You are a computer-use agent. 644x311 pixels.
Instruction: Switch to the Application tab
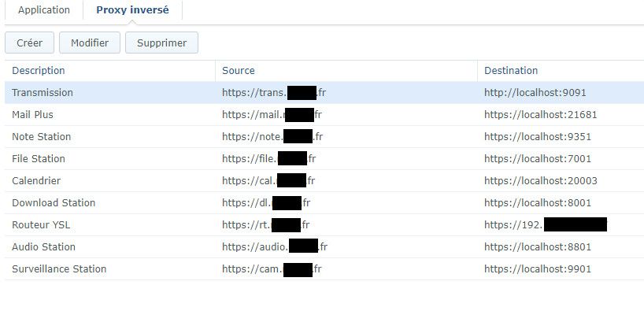pyautogui.click(x=44, y=10)
